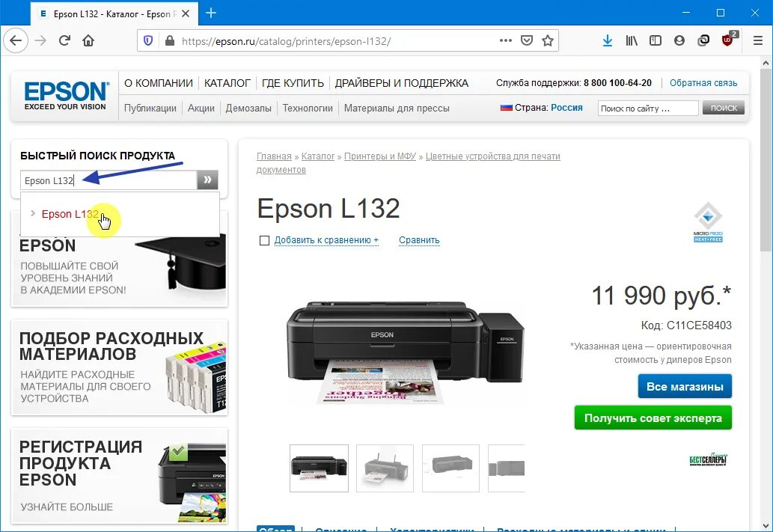Screen dimensions: 773x532
Task: Open the browser home page icon
Action: [88, 40]
